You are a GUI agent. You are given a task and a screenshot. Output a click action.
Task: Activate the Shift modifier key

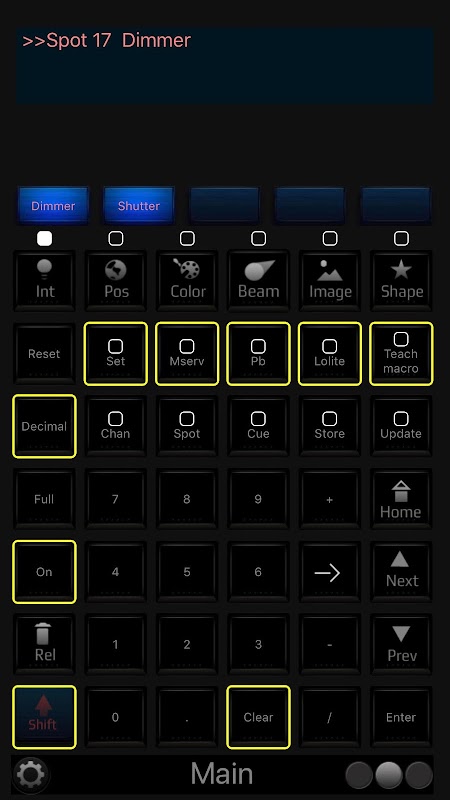point(44,717)
